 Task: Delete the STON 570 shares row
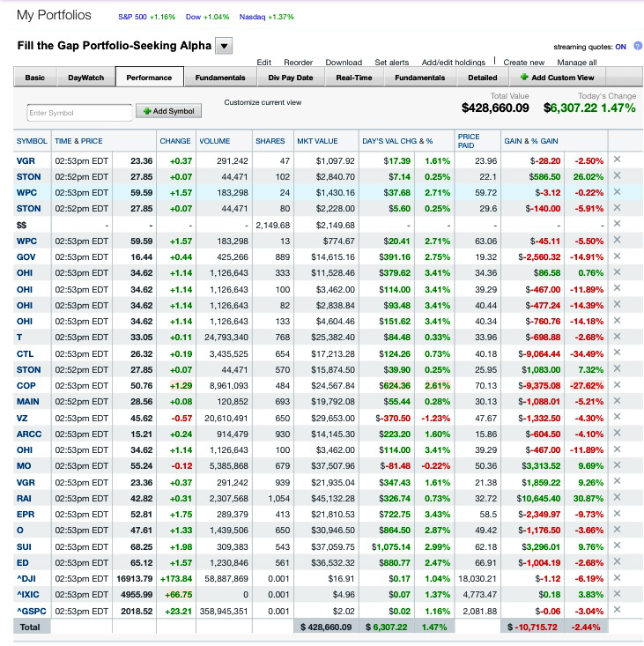617,368
